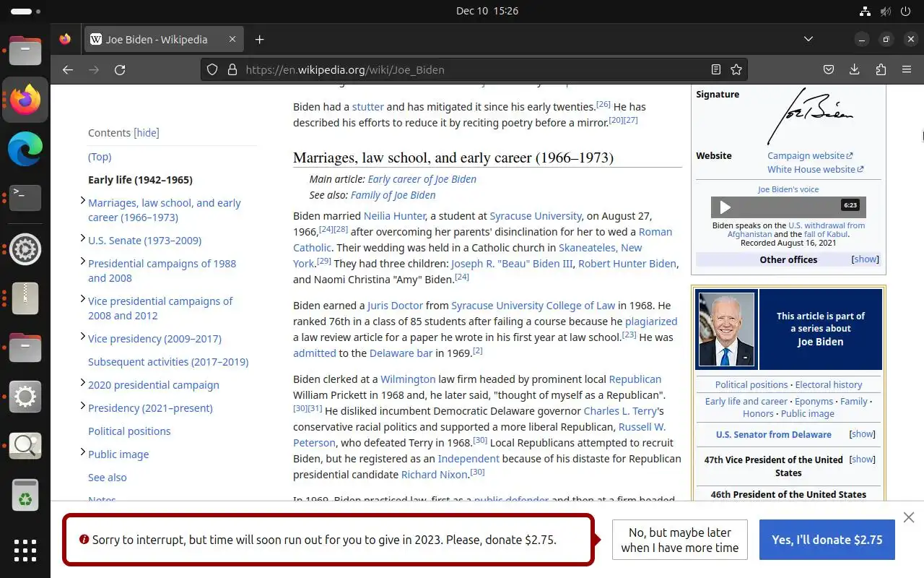The height and width of the screenshot is (578, 924).
Task: Open the Joe Biden signature image
Action: pyautogui.click(x=811, y=116)
